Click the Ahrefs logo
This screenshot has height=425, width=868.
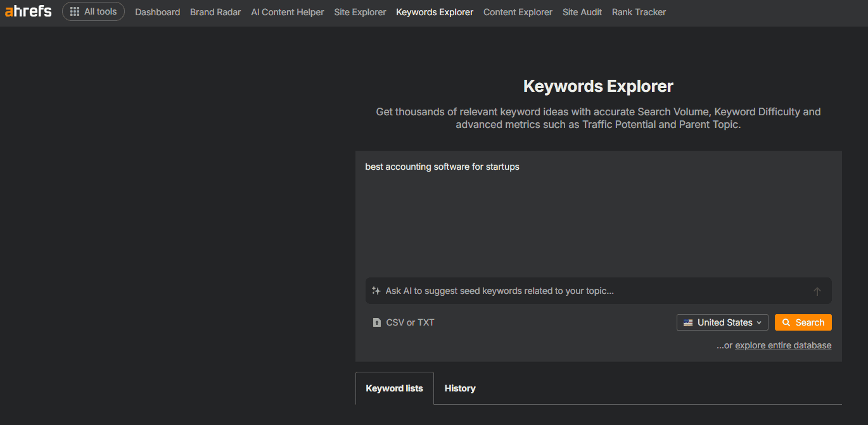[29, 11]
